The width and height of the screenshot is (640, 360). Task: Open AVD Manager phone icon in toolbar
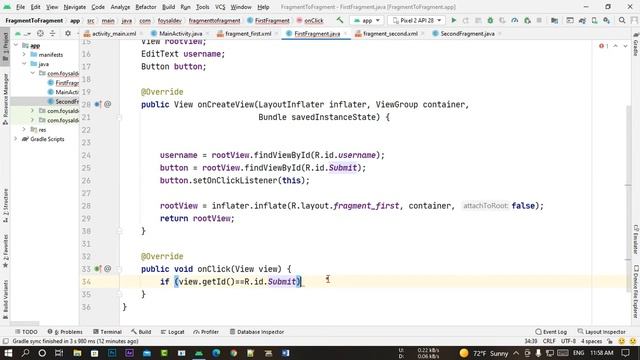[594, 20]
